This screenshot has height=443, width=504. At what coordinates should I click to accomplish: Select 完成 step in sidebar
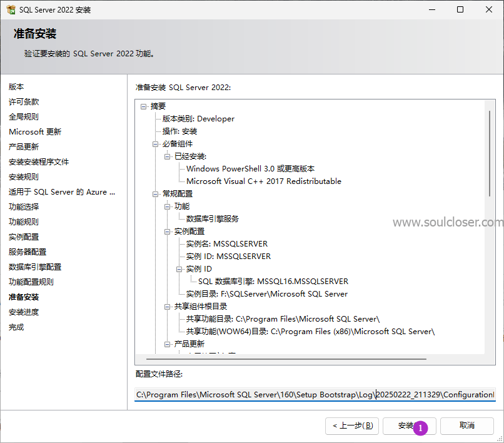pyautogui.click(x=16, y=327)
